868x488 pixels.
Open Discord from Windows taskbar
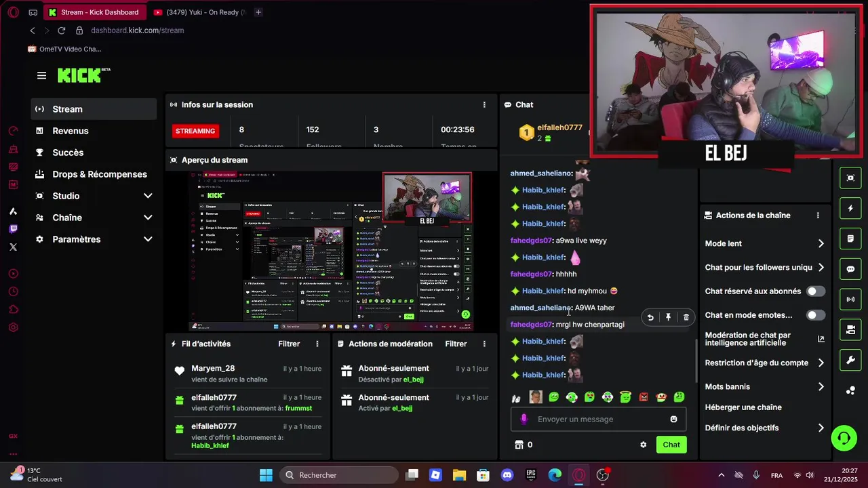click(507, 475)
